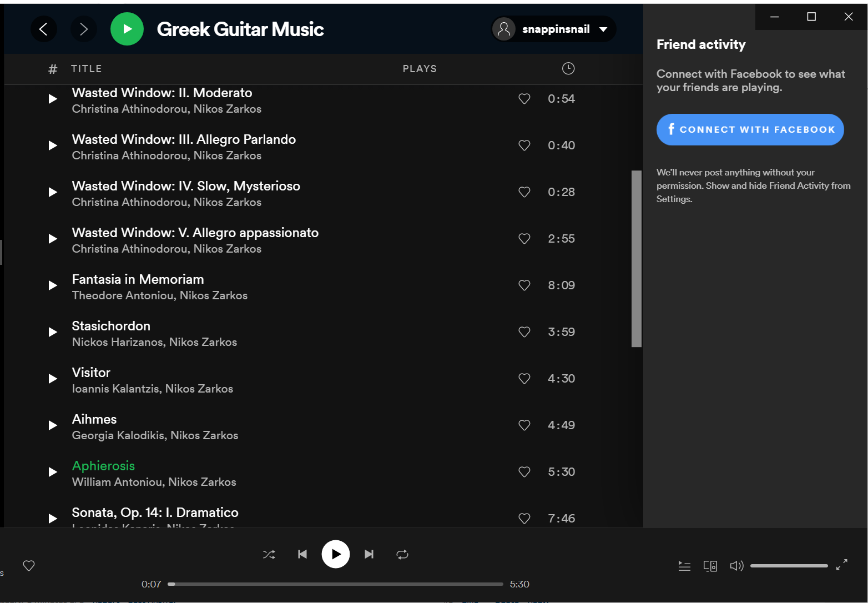Play track Fantasia in Memoriam
This screenshot has width=868, height=603.
53,285
